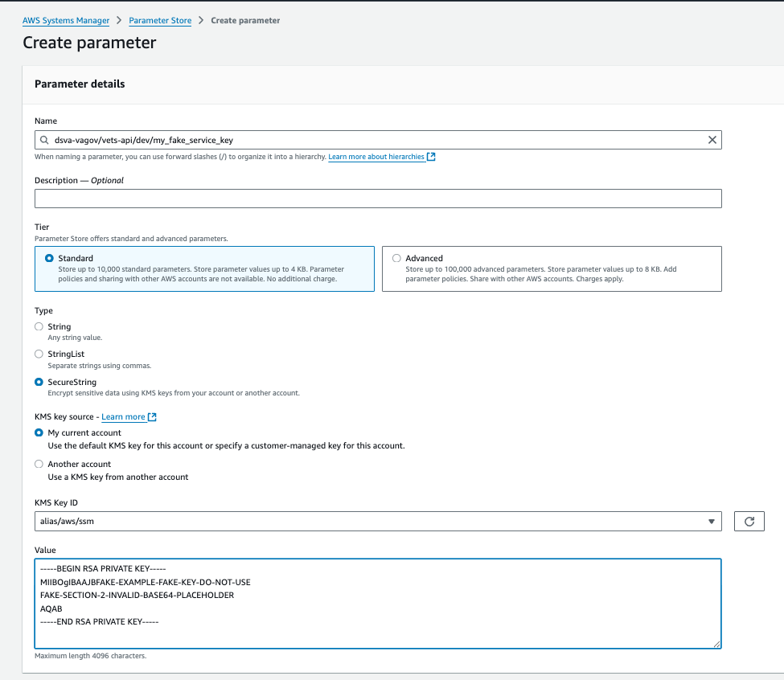Select the String type radio button
This screenshot has width=784, height=680.
point(39,326)
